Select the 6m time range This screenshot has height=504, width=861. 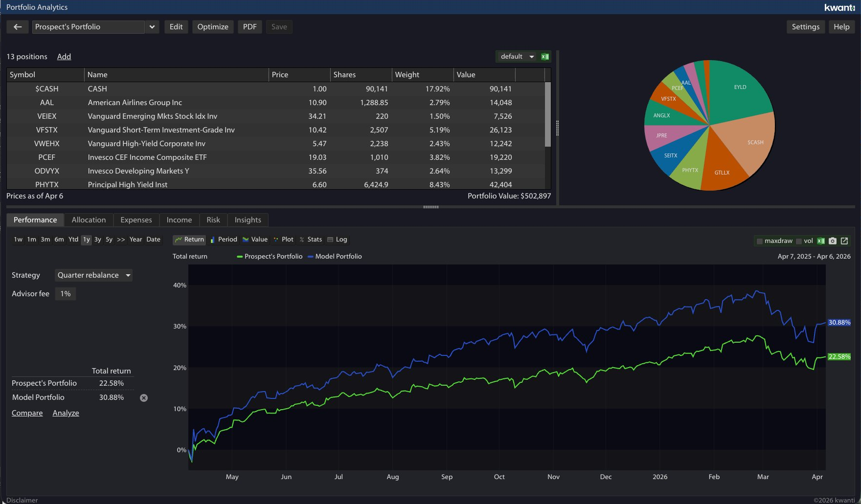click(x=59, y=240)
